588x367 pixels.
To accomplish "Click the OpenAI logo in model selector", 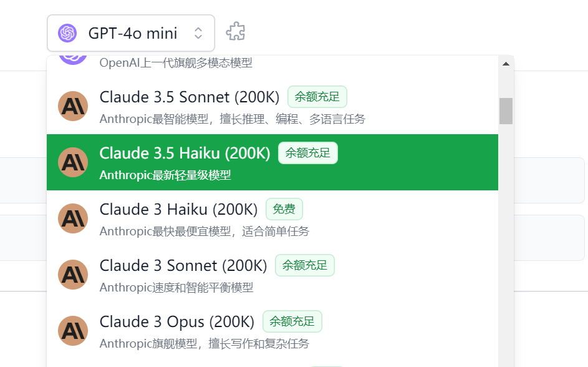I will click(67, 33).
